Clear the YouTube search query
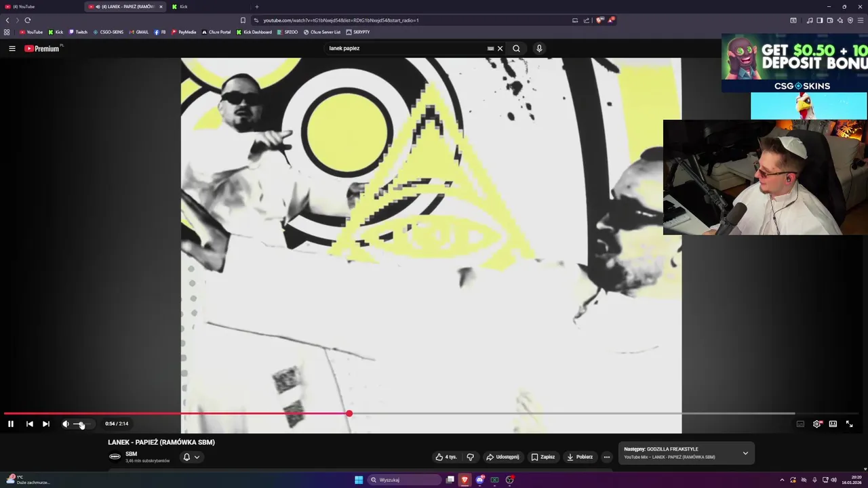Viewport: 868px width, 488px height. pyautogui.click(x=500, y=48)
